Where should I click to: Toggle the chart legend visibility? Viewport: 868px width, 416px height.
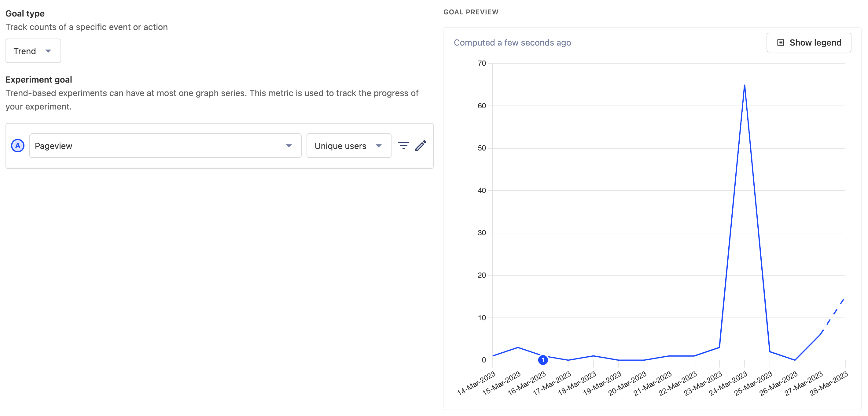tap(809, 42)
